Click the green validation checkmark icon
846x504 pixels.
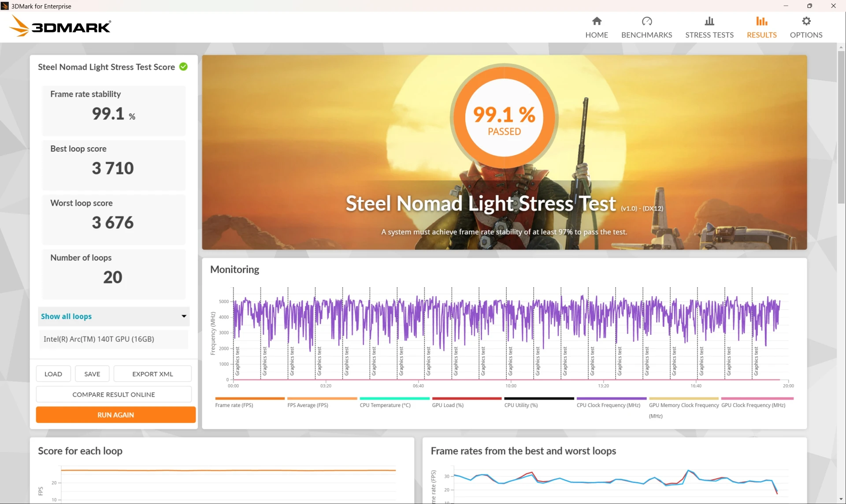pos(184,67)
